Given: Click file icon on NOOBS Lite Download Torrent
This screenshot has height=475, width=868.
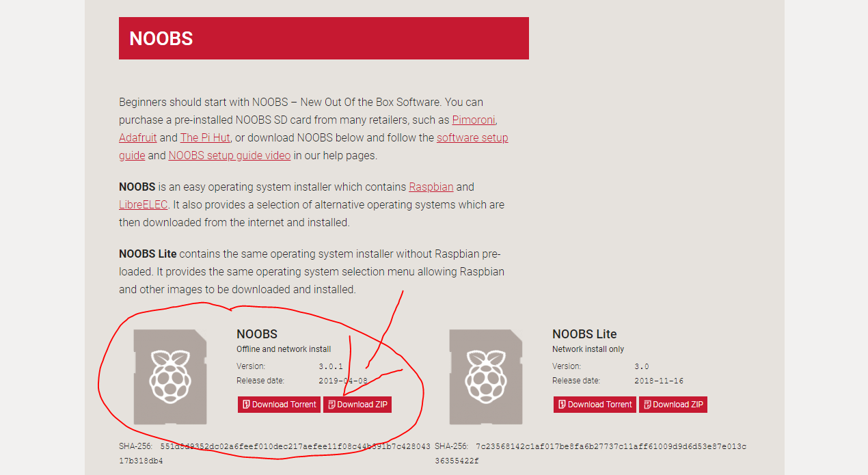Looking at the screenshot, I should tap(561, 405).
